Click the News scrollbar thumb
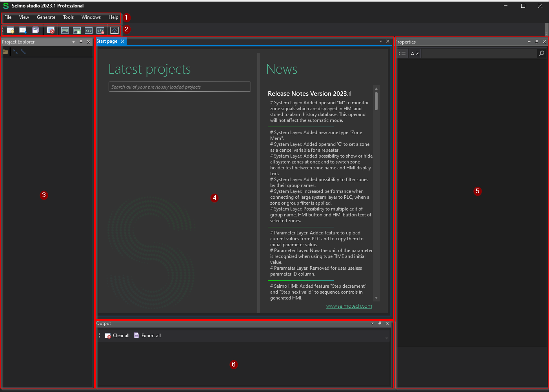This screenshot has height=392, width=549. pos(376,101)
